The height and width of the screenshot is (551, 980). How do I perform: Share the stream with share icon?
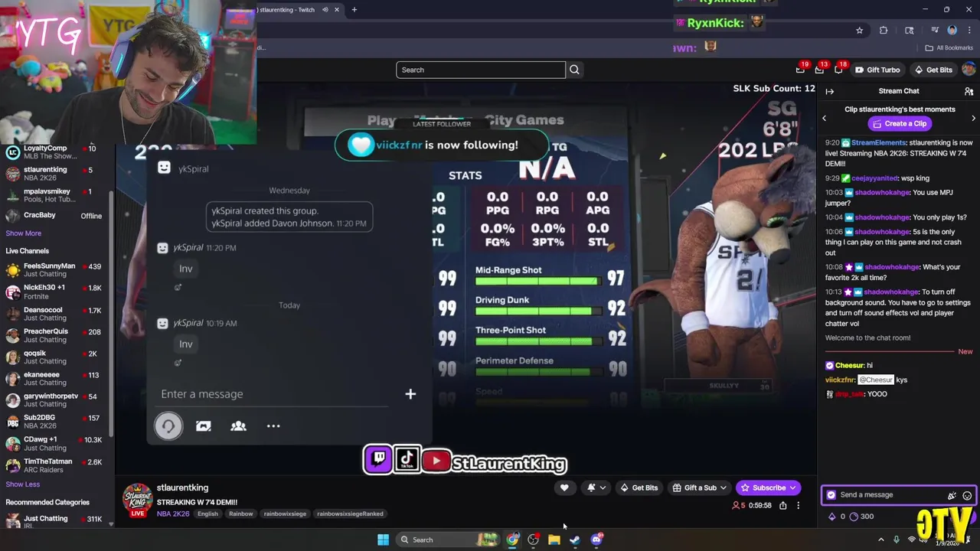[782, 505]
